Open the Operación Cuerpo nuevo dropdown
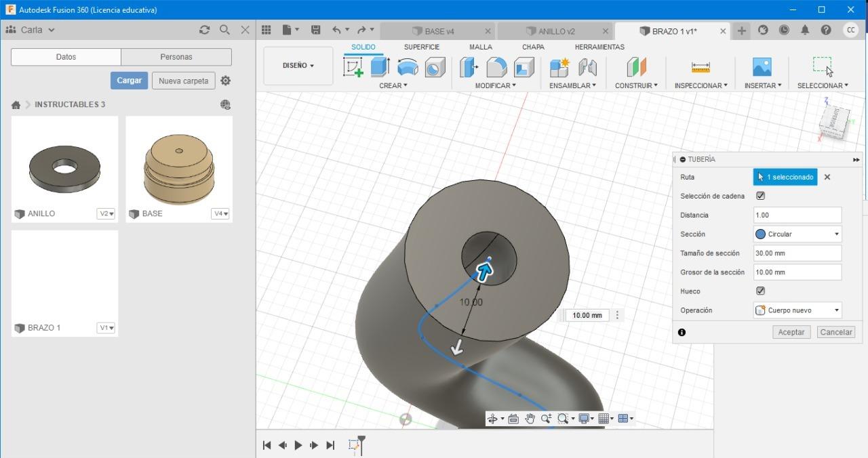868x458 pixels. 797,310
